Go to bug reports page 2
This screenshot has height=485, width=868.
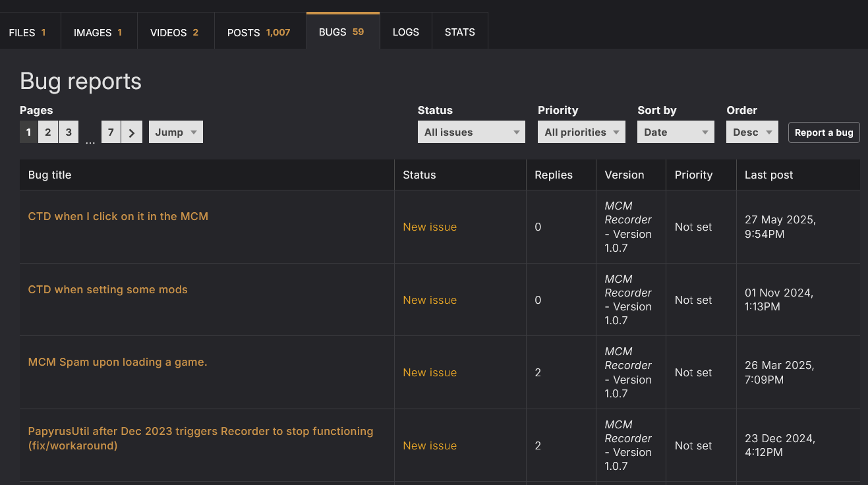click(x=48, y=132)
